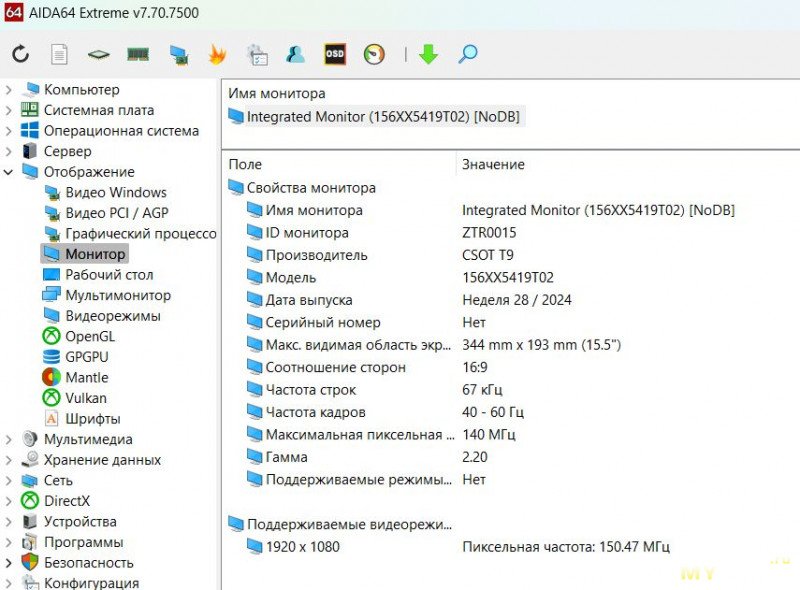Expand the Системная плата node

(x=8, y=110)
